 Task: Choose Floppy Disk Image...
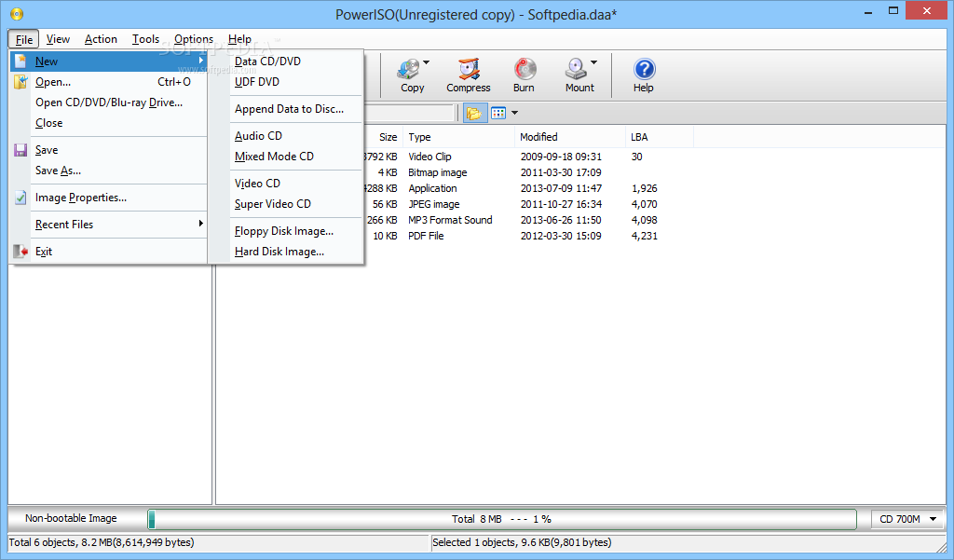(x=286, y=231)
